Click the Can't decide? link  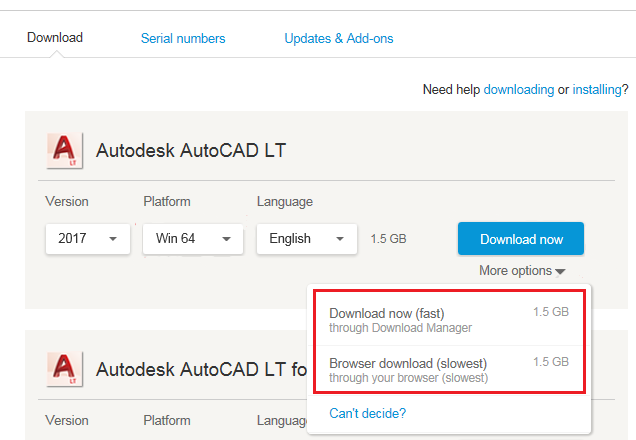pos(367,413)
